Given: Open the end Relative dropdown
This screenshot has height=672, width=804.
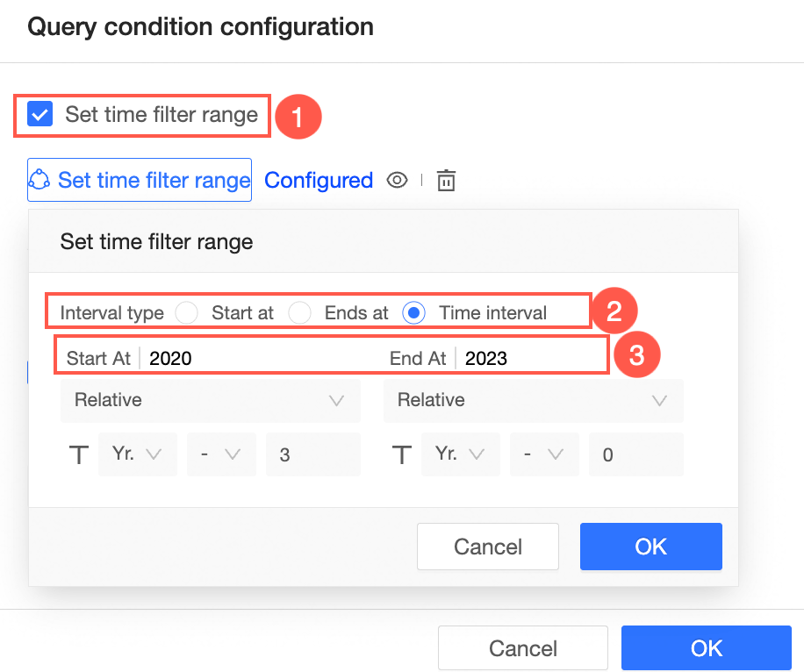Looking at the screenshot, I should [533, 401].
